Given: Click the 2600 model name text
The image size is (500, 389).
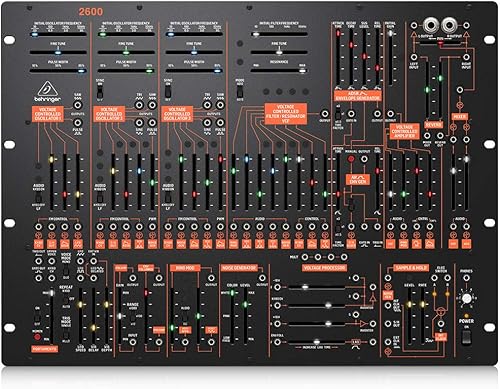Looking at the screenshot, I should pos(91,12).
